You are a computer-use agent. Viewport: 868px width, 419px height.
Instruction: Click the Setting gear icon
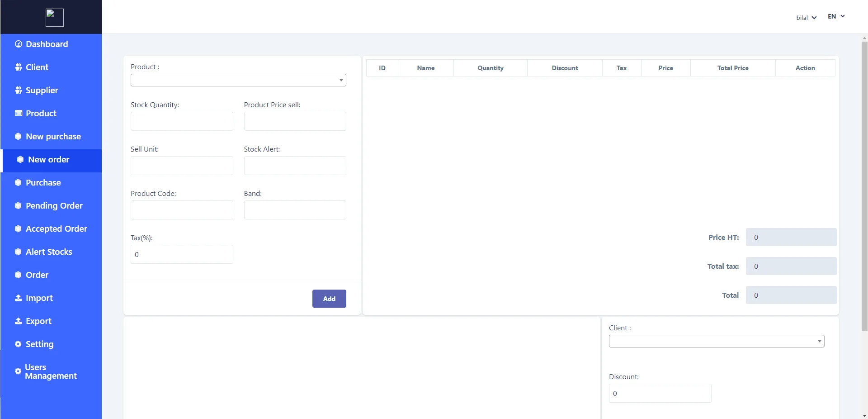[x=18, y=344]
